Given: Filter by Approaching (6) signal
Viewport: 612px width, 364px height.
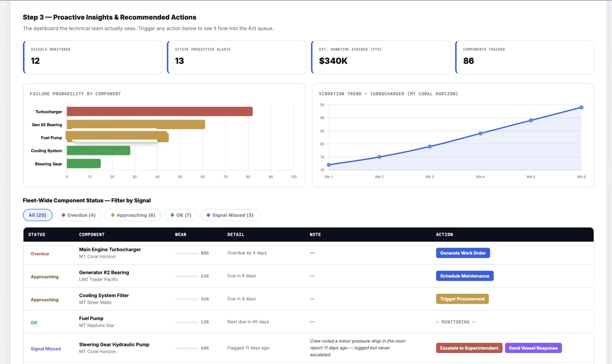Looking at the screenshot, I should click(133, 215).
